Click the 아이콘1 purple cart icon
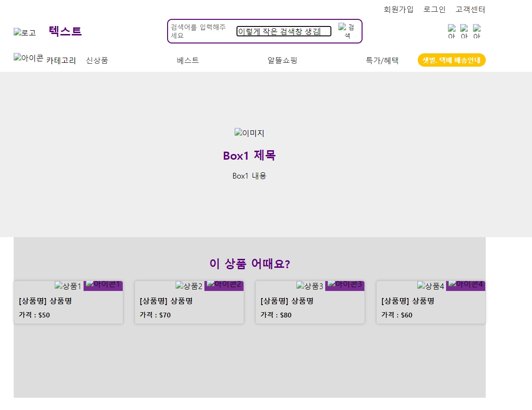This screenshot has width=532, height=410. [103, 286]
